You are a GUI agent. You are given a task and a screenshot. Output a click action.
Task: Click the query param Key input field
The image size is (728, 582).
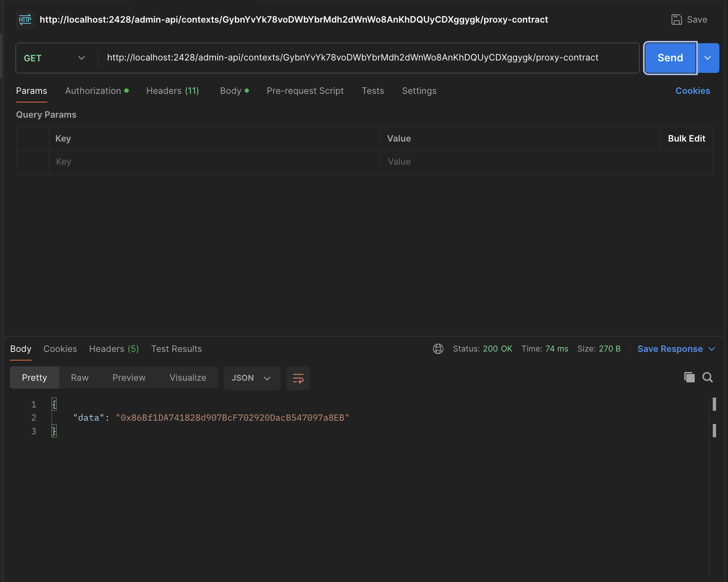pos(215,162)
